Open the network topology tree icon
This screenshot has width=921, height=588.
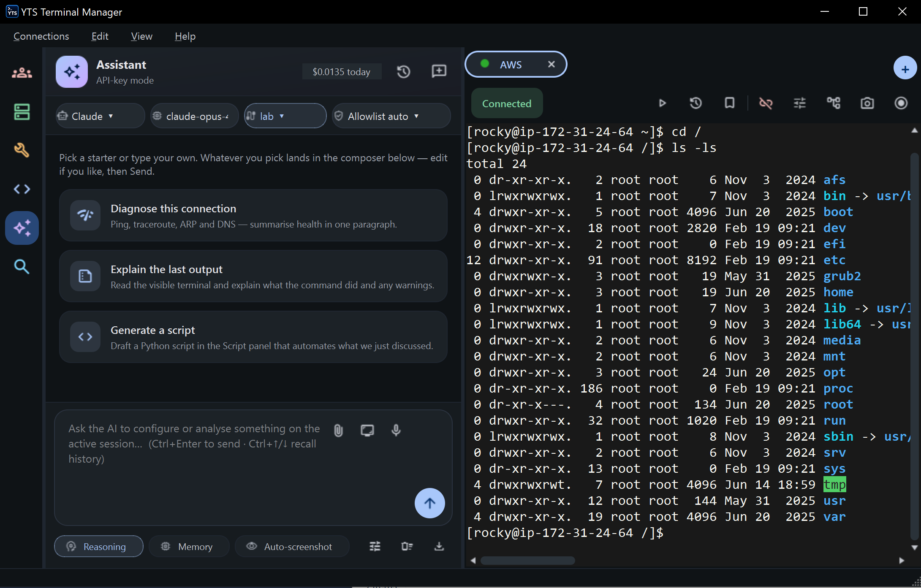point(834,103)
